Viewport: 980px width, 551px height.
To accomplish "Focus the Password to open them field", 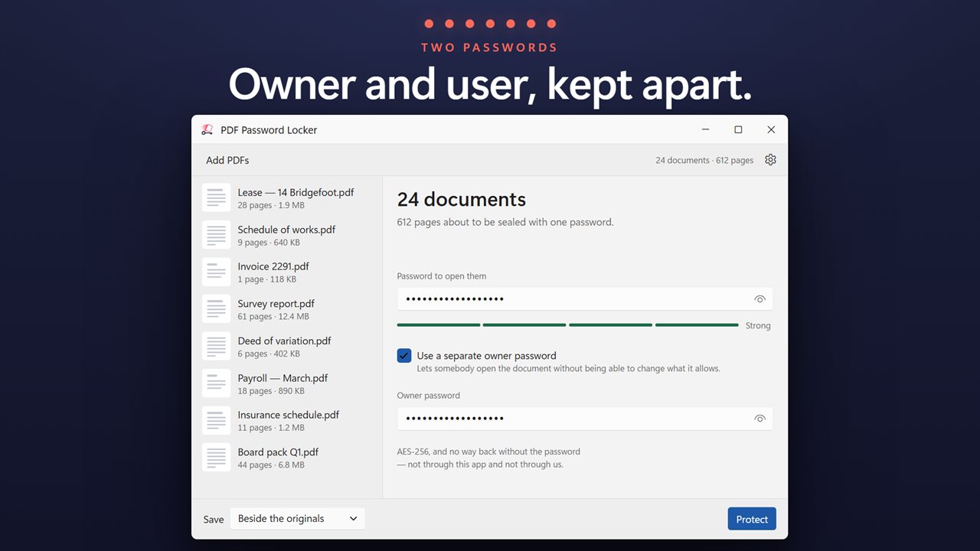I will 585,298.
